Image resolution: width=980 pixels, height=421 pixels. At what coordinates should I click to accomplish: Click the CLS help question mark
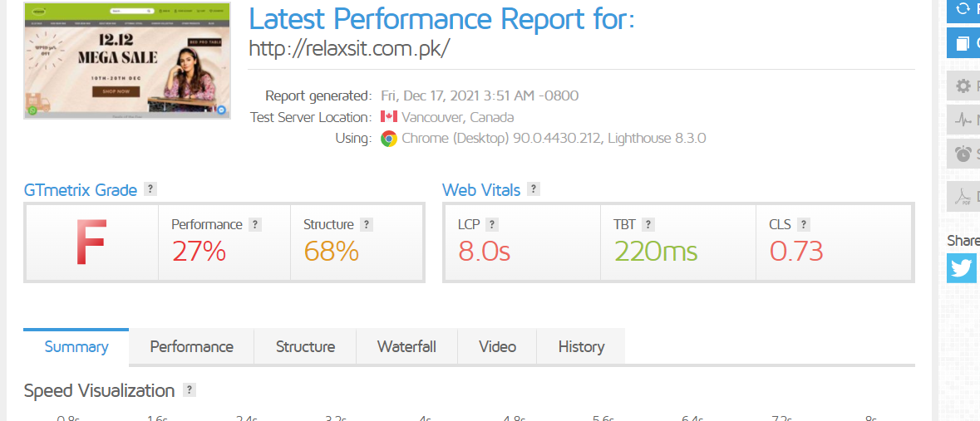804,224
